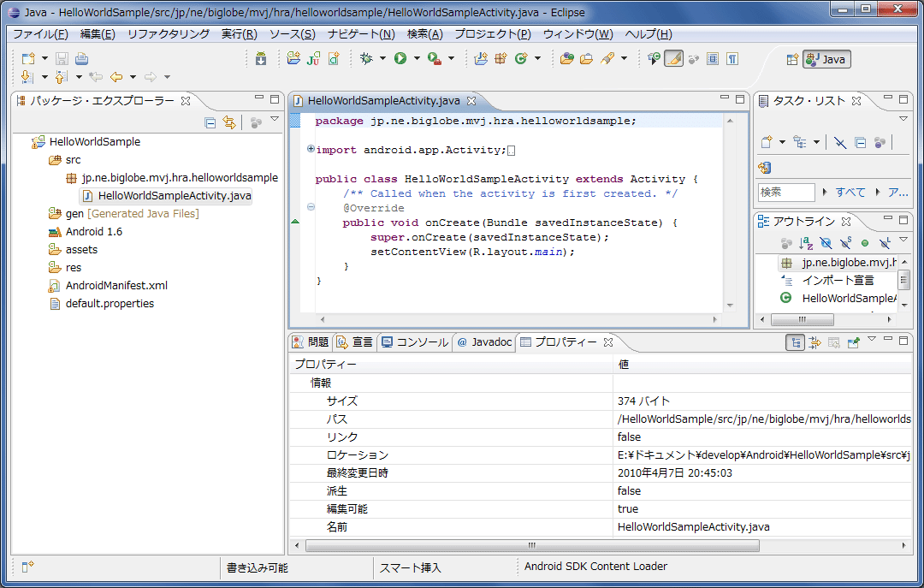Click the New Android Project wizard icon

pos(293,58)
